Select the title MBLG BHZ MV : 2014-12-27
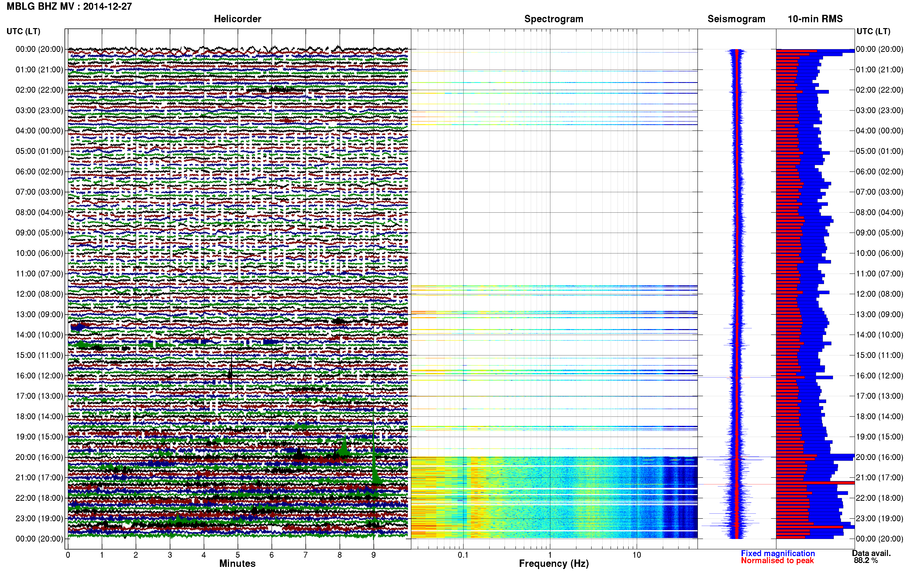 [x=69, y=6]
